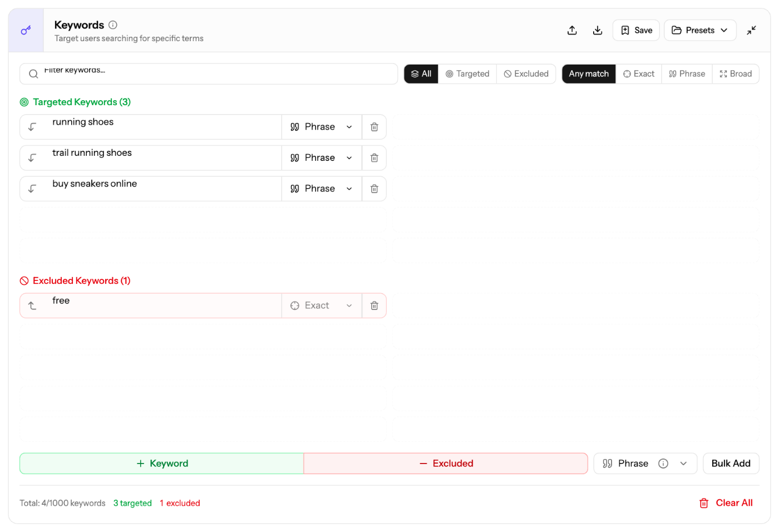Move 'buy sneakers online' to excluded arrow
Viewport: 779px width, 532px height.
point(32,189)
